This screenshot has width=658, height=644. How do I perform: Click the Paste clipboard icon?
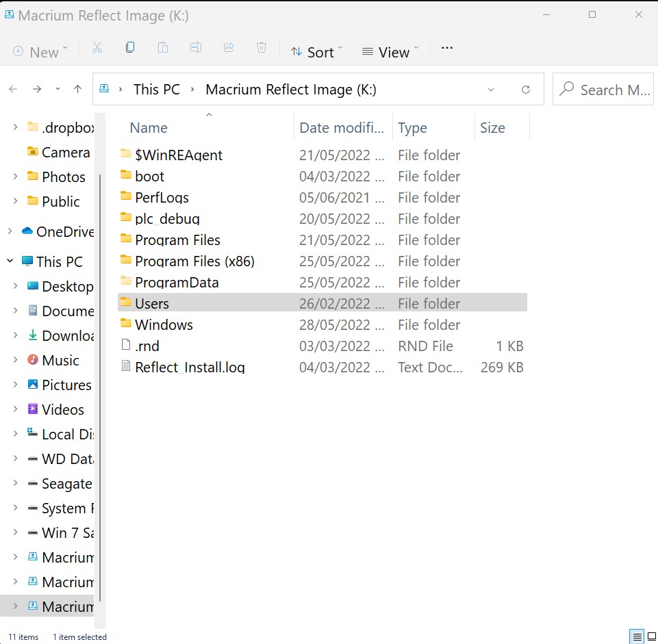[163, 48]
